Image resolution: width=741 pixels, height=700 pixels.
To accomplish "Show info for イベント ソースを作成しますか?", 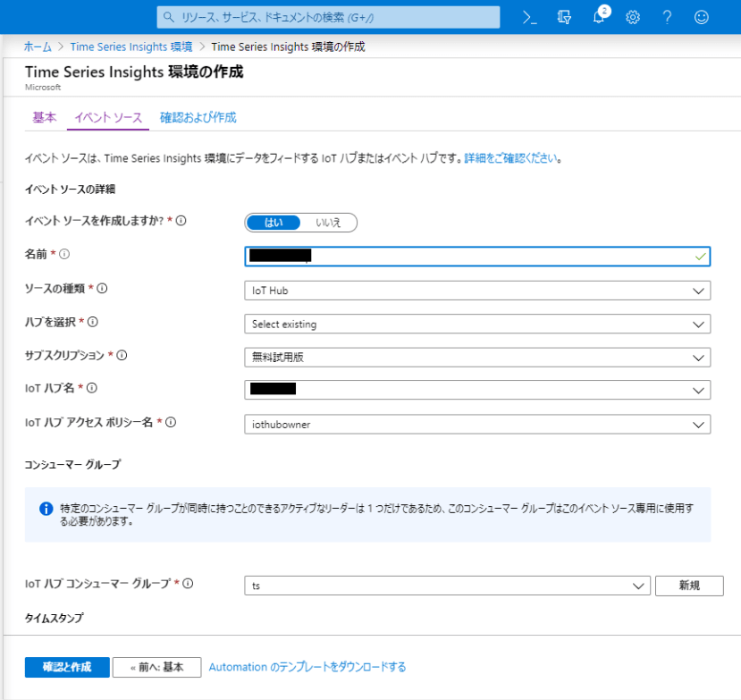I will click(181, 221).
